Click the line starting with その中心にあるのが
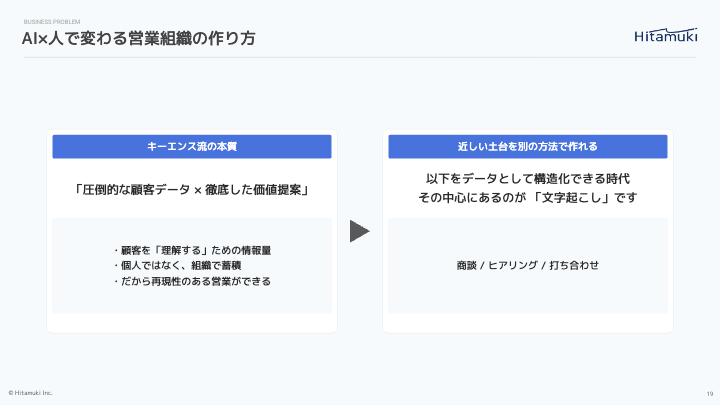The width and height of the screenshot is (720, 405). click(527, 198)
